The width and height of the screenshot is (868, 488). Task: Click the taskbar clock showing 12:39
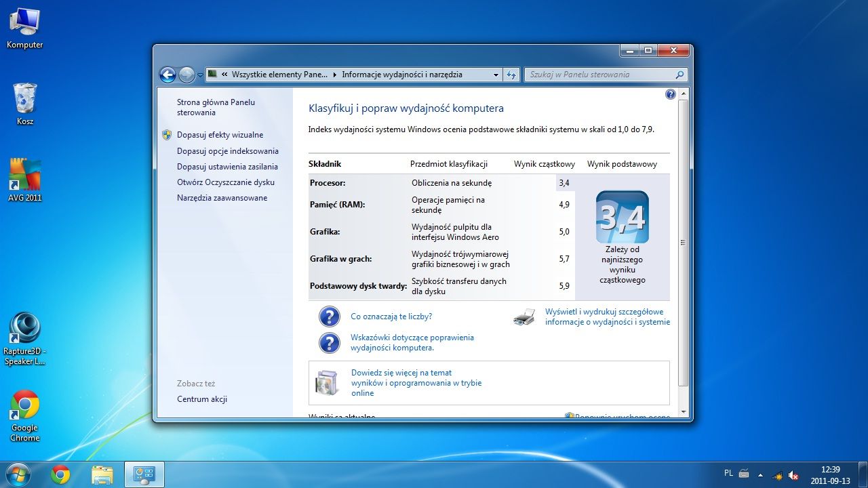831,474
